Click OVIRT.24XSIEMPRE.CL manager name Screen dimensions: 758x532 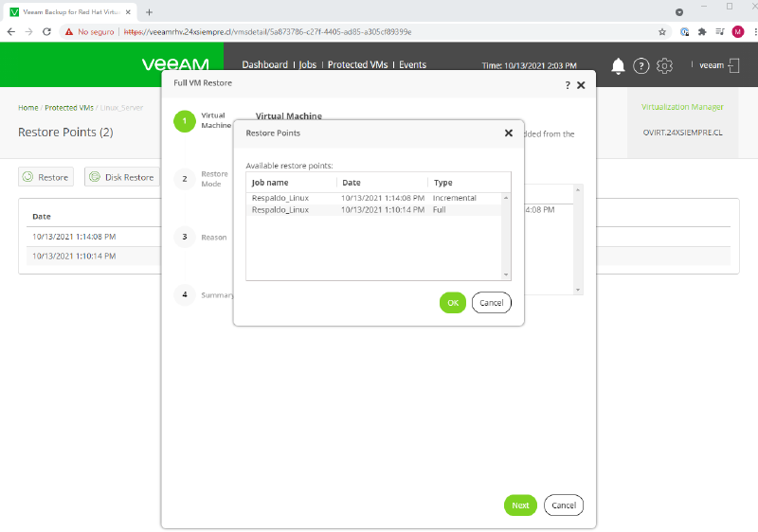point(682,133)
